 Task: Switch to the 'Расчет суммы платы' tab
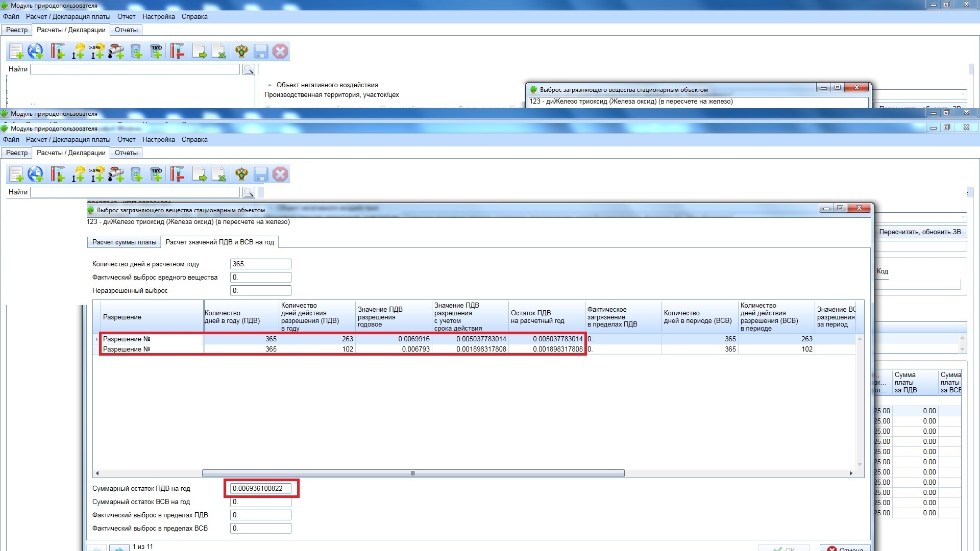click(124, 242)
